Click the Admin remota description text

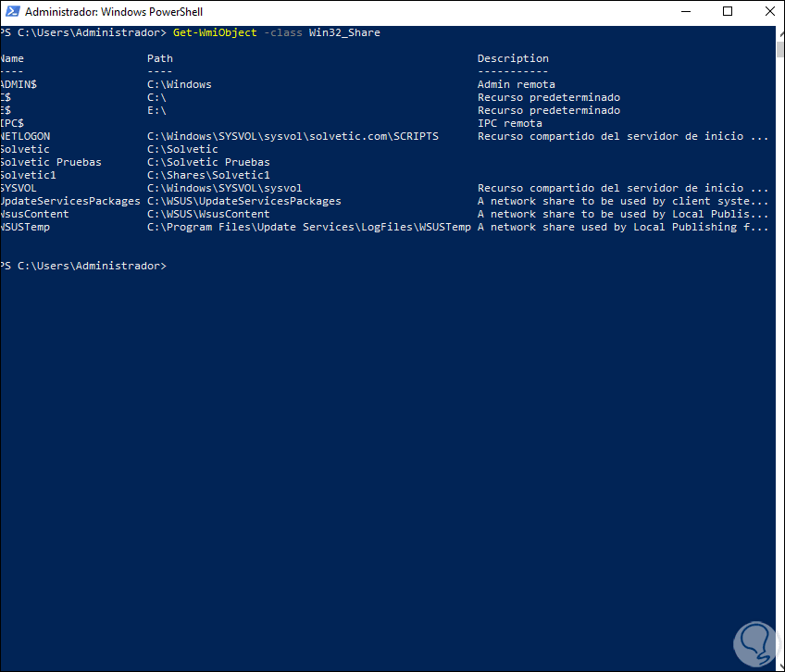[x=515, y=83]
